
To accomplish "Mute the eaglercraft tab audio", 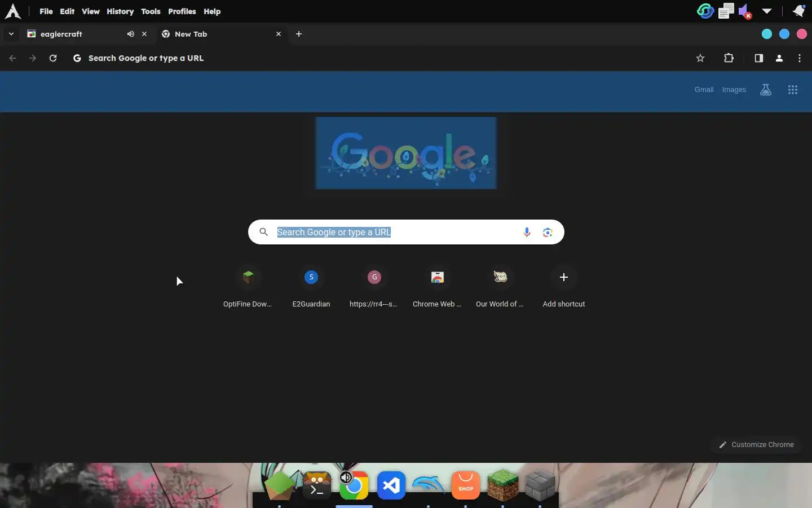I will pos(130,34).
